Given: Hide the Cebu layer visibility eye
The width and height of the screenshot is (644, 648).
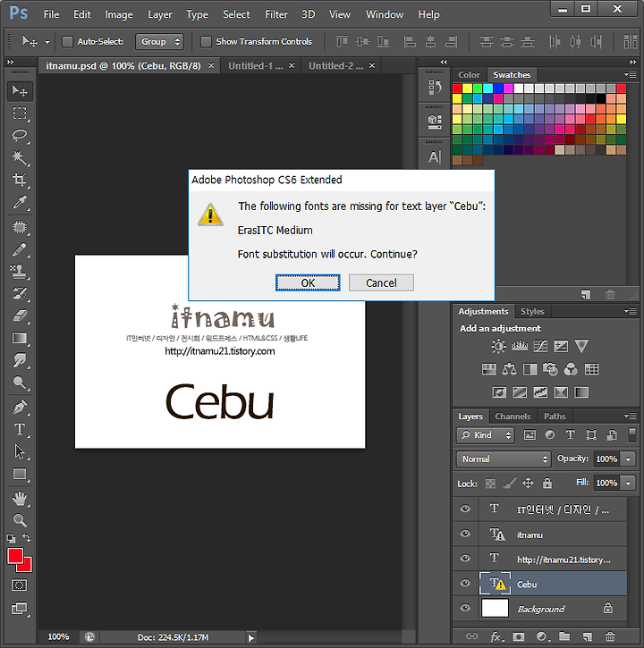Looking at the screenshot, I should pyautogui.click(x=465, y=583).
